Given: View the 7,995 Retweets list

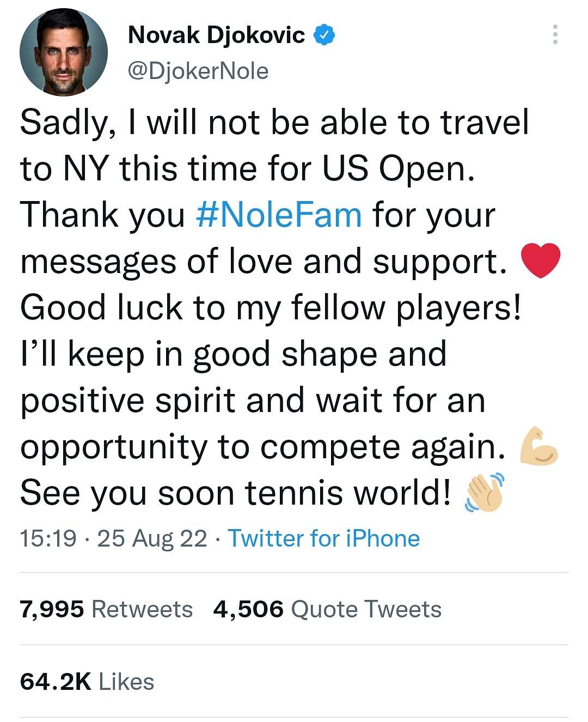Looking at the screenshot, I should 106,609.
